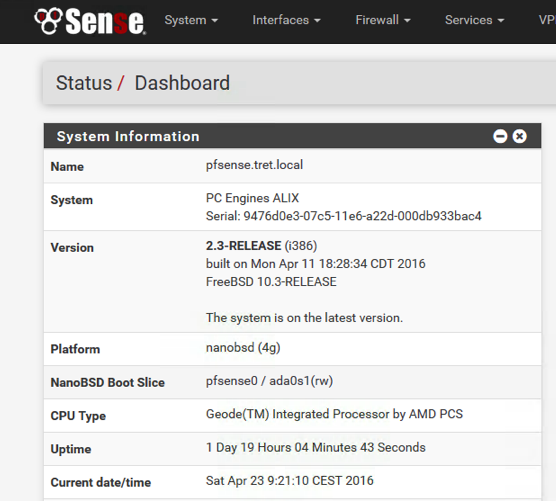Click the Uptime row label

[x=71, y=449]
